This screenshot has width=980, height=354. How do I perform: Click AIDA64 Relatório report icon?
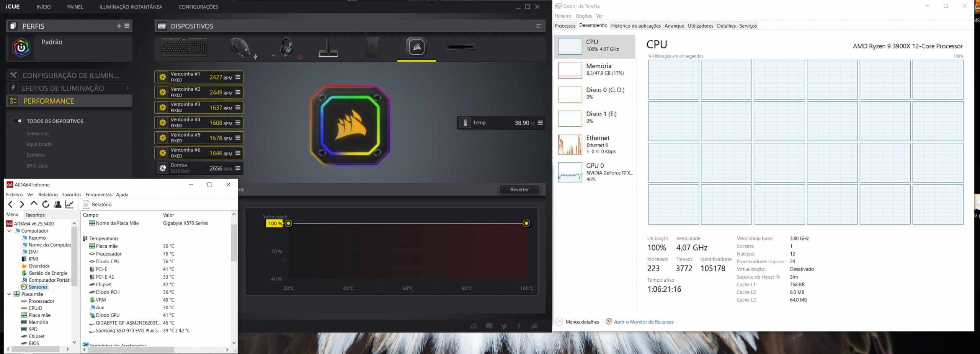(x=86, y=204)
